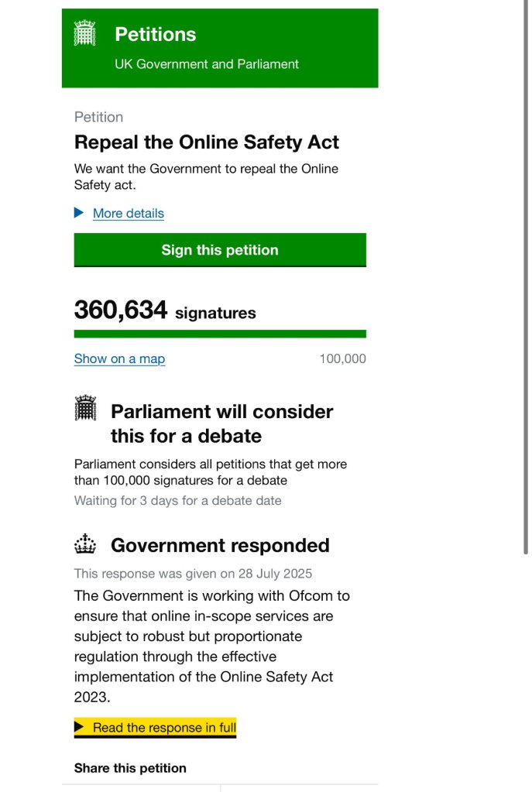Expand the black triangle before Read the response
This screenshot has width=532, height=792.
tap(79, 727)
